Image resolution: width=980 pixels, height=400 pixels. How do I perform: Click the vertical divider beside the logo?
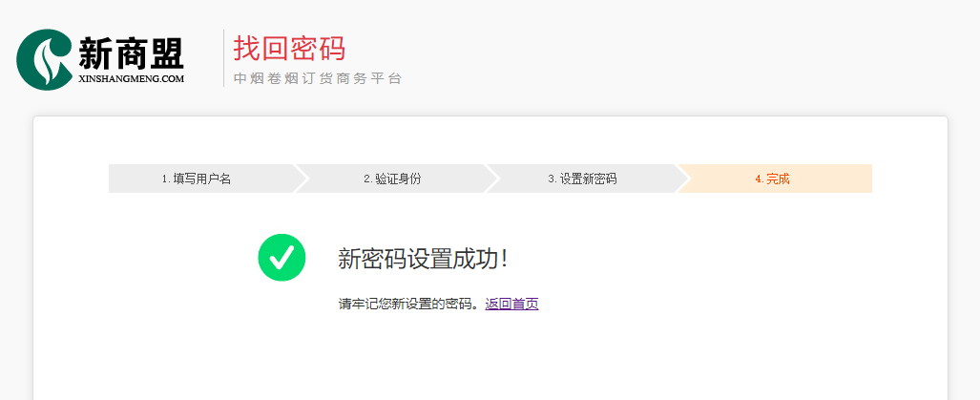click(x=223, y=58)
